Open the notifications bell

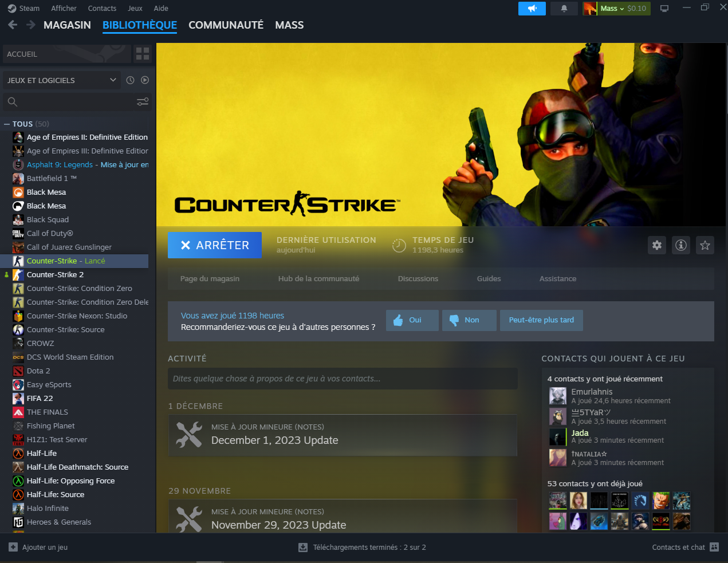564,9
